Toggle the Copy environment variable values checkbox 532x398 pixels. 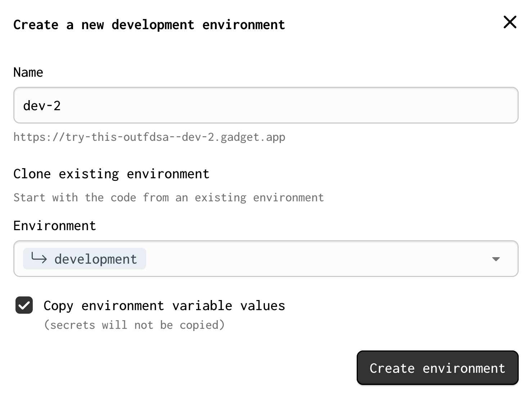pyautogui.click(x=24, y=305)
